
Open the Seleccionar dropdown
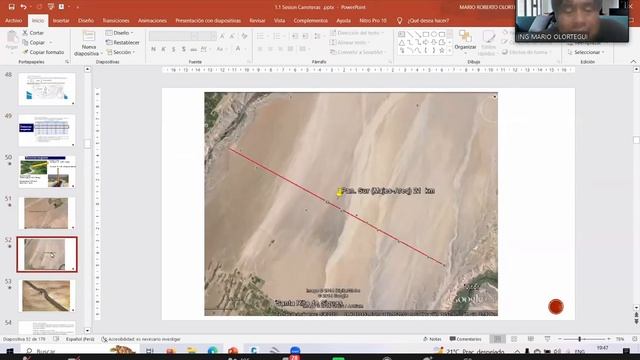pos(586,52)
